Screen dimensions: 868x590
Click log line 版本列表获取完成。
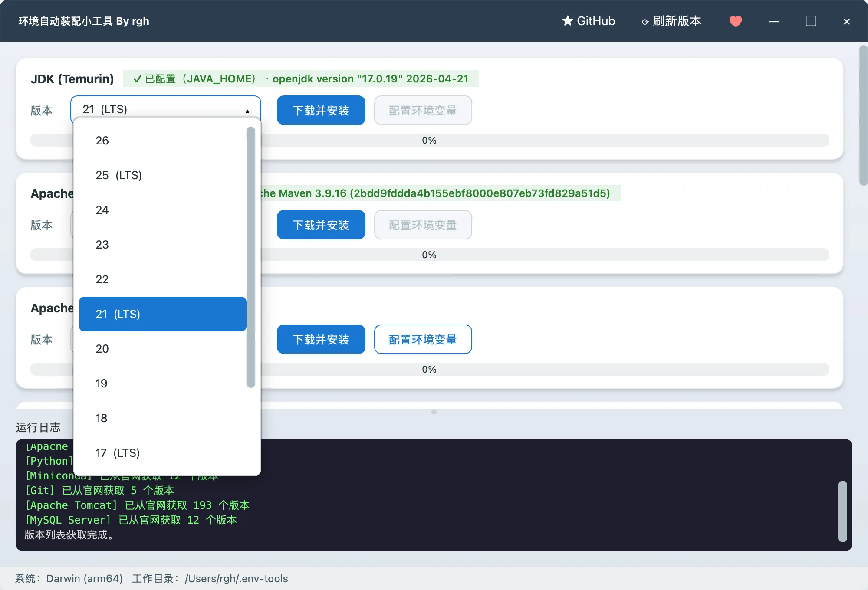[x=69, y=534]
